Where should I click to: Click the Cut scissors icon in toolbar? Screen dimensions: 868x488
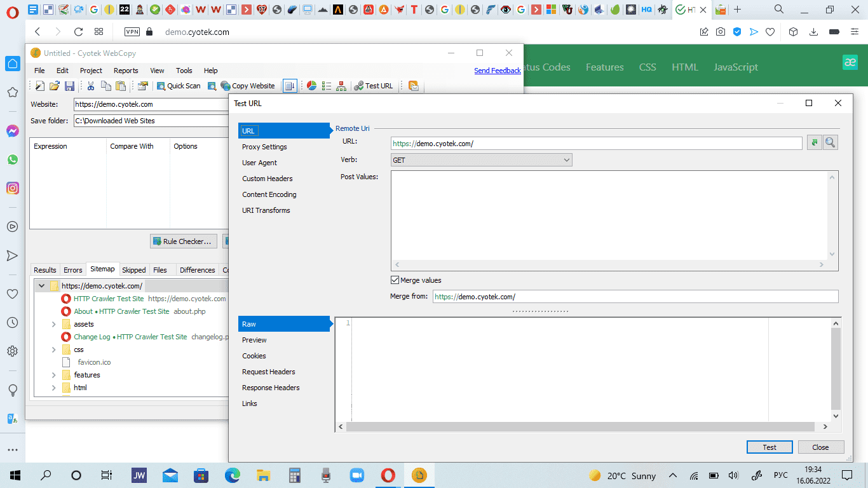coord(91,86)
